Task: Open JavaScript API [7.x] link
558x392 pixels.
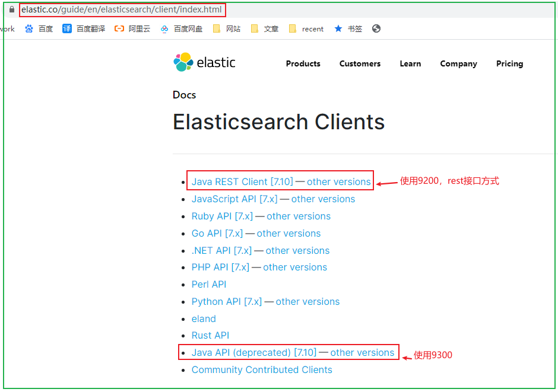Action: (x=234, y=199)
